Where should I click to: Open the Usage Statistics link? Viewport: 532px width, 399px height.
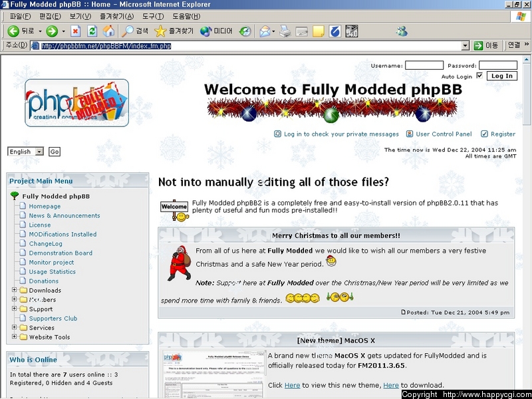tap(53, 271)
